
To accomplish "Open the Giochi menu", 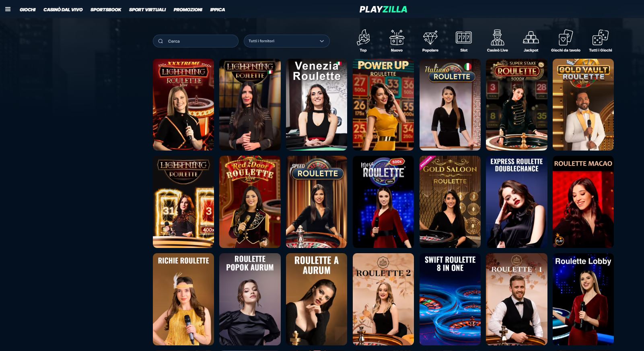I will point(28,10).
